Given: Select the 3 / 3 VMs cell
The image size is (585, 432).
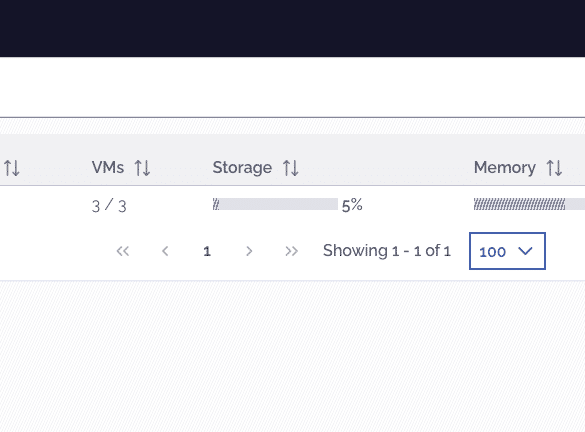Looking at the screenshot, I should 109,206.
